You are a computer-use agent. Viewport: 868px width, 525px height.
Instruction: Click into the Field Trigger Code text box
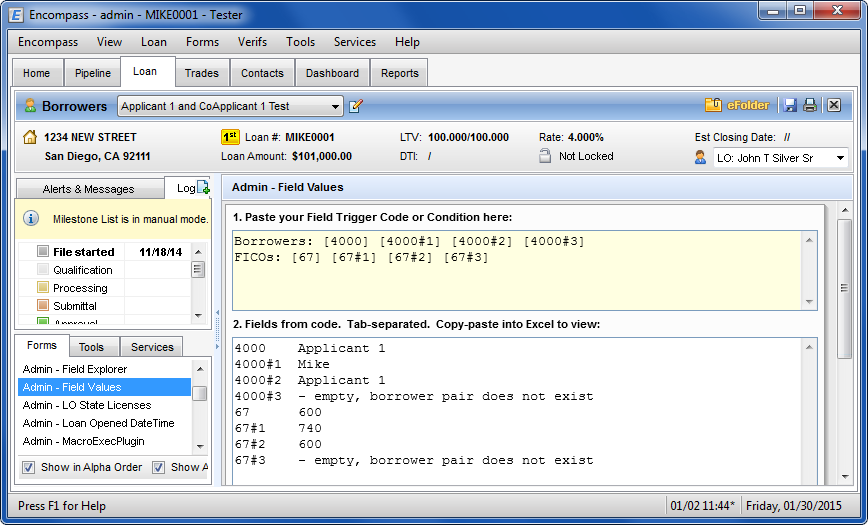[517, 270]
